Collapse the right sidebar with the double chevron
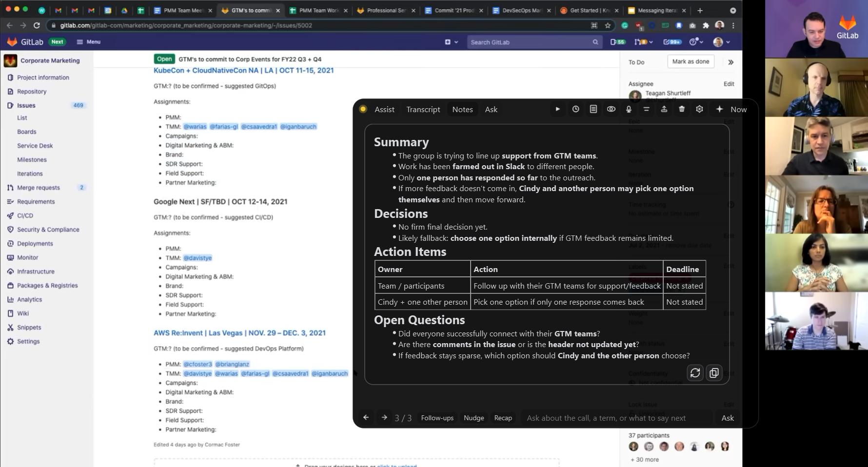Screen dimensions: 868x467 (730, 62)
